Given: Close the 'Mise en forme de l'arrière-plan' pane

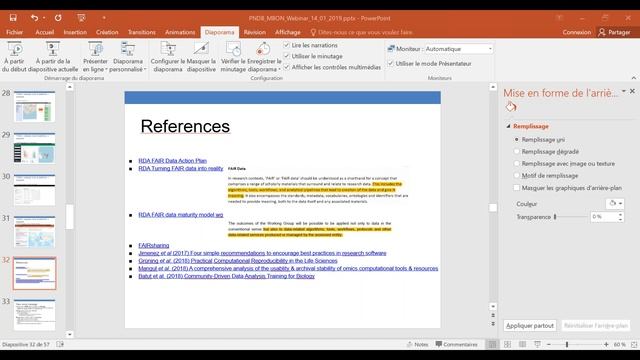Looking at the screenshot, I should (x=632, y=91).
